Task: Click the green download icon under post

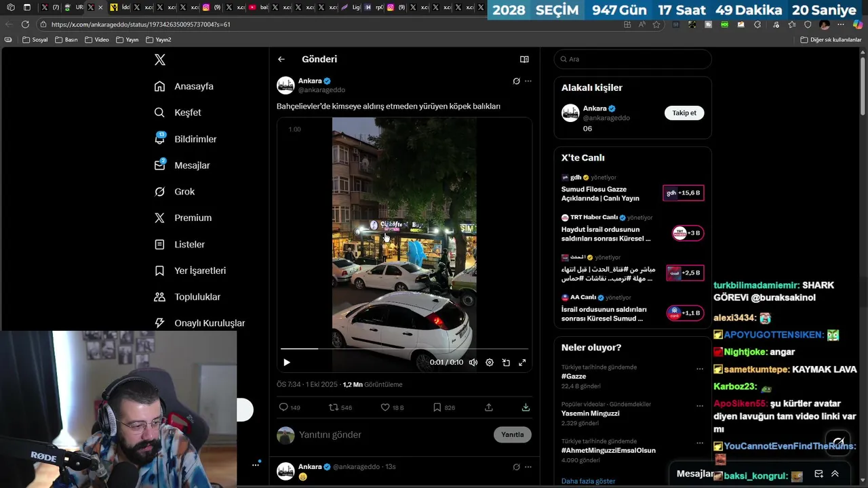Action: (x=526, y=407)
